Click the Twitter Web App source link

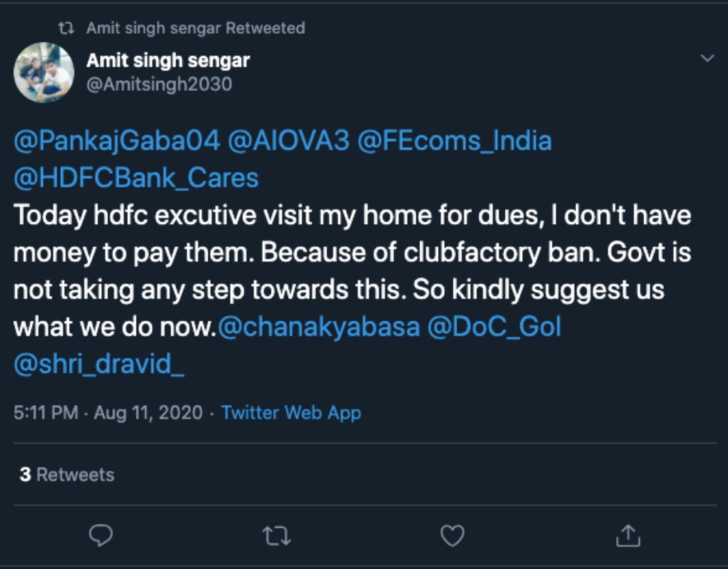tap(291, 413)
